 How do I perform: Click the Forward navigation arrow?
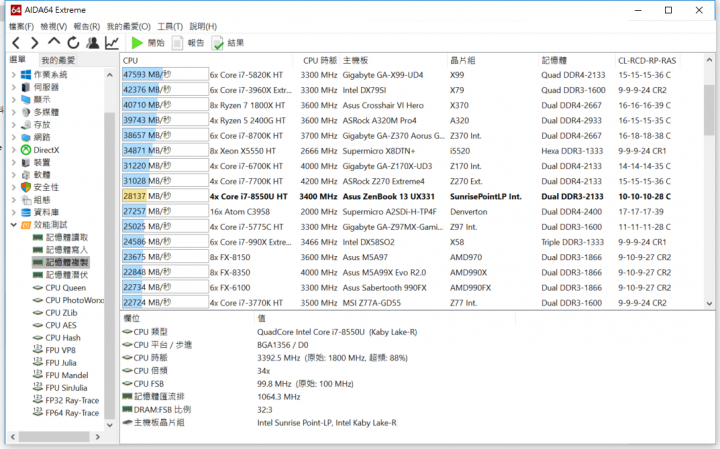click(34, 43)
